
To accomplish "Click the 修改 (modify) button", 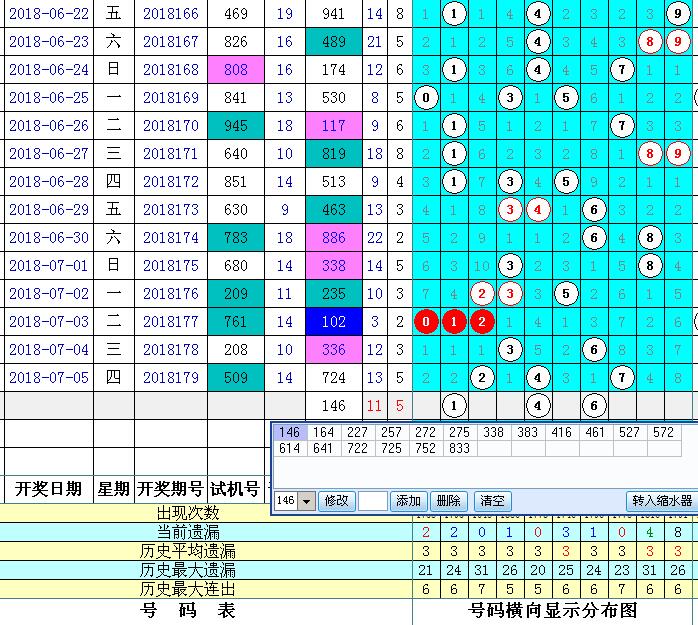I will [x=337, y=501].
